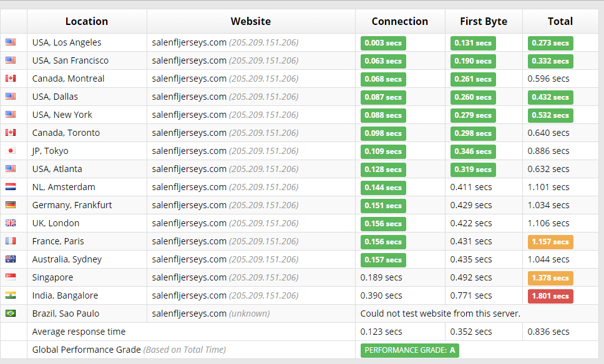This screenshot has height=364, width=604.
Task: Click the Netherlands flag icon for Amsterdam
Action: 11,186
